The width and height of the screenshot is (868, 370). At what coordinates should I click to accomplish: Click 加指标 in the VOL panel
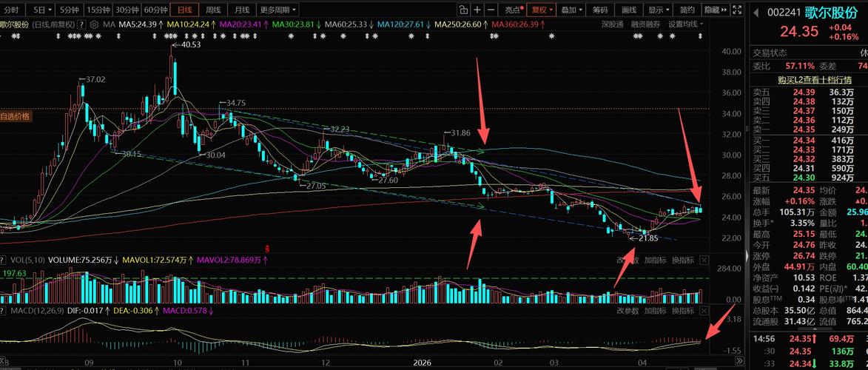[656, 260]
